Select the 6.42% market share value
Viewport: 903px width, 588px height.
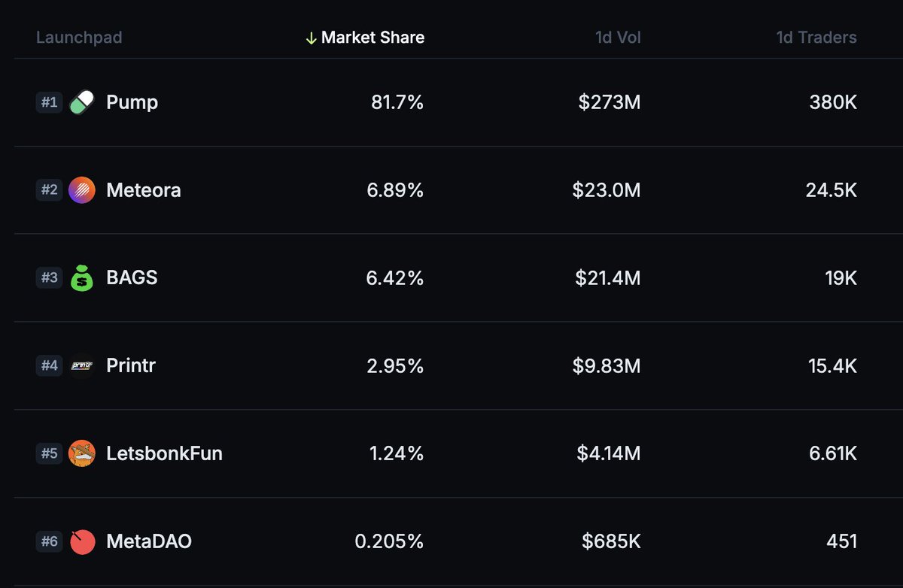[395, 278]
